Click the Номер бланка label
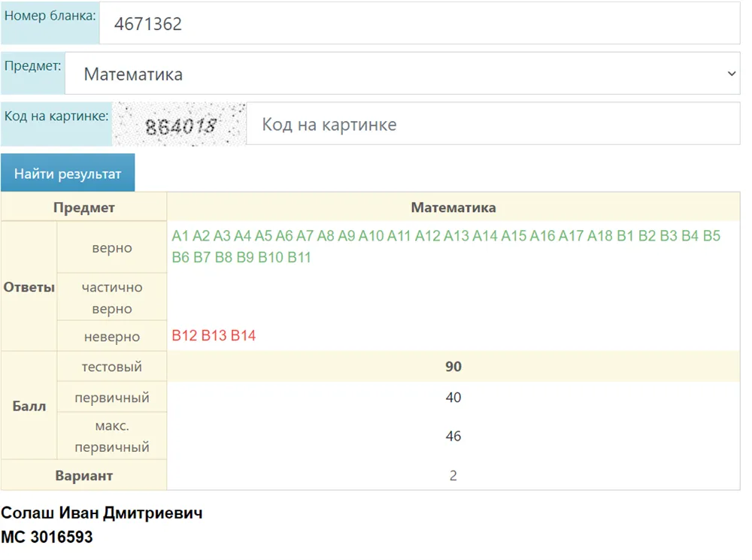This screenshot has width=752, height=560. [50, 16]
